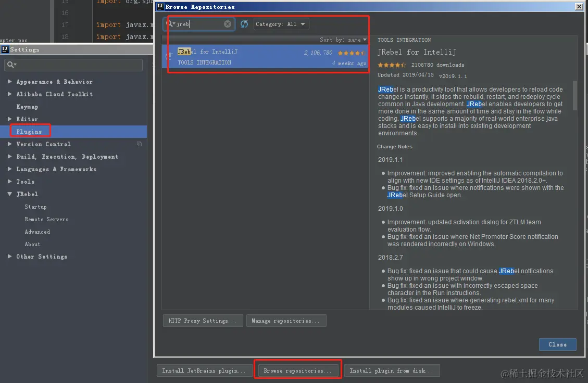Click HTTP Proxy Settings button
The image size is (588, 383).
203,321
